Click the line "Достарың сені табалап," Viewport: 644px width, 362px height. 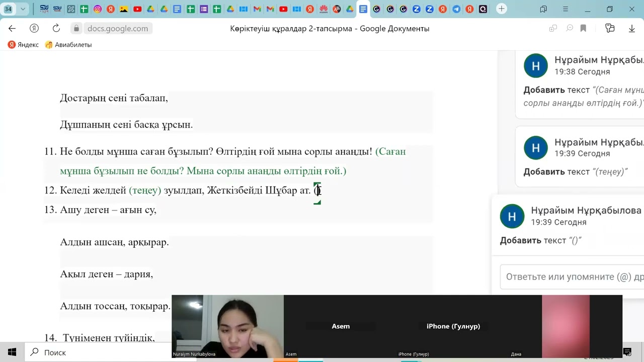coord(114,98)
